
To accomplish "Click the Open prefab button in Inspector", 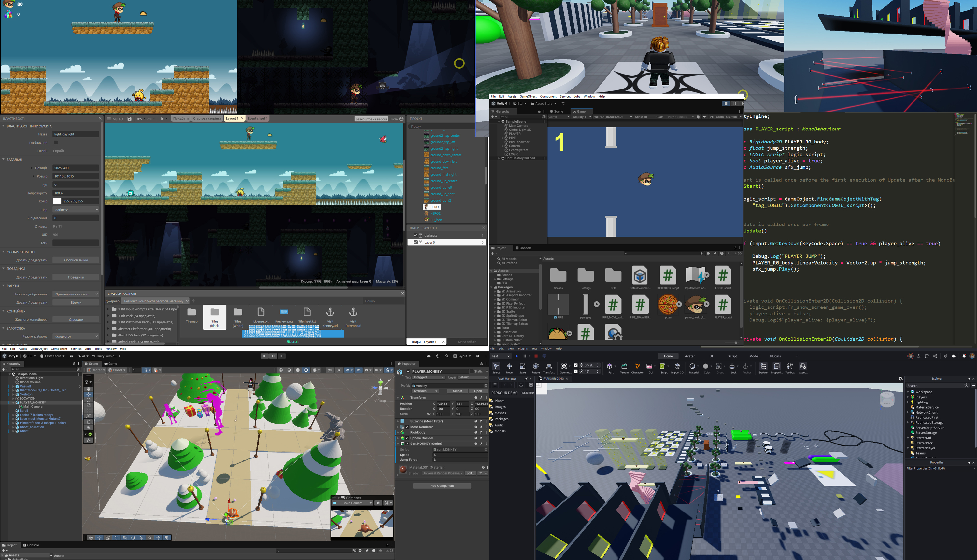I will (x=478, y=391).
